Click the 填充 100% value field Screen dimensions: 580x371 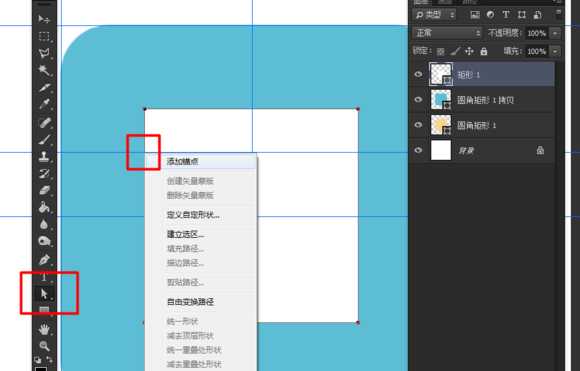tap(537, 51)
